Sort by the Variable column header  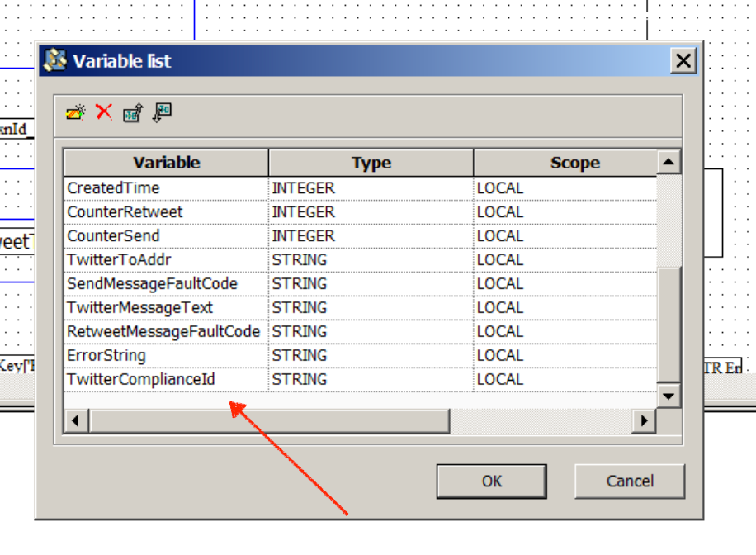(x=167, y=163)
